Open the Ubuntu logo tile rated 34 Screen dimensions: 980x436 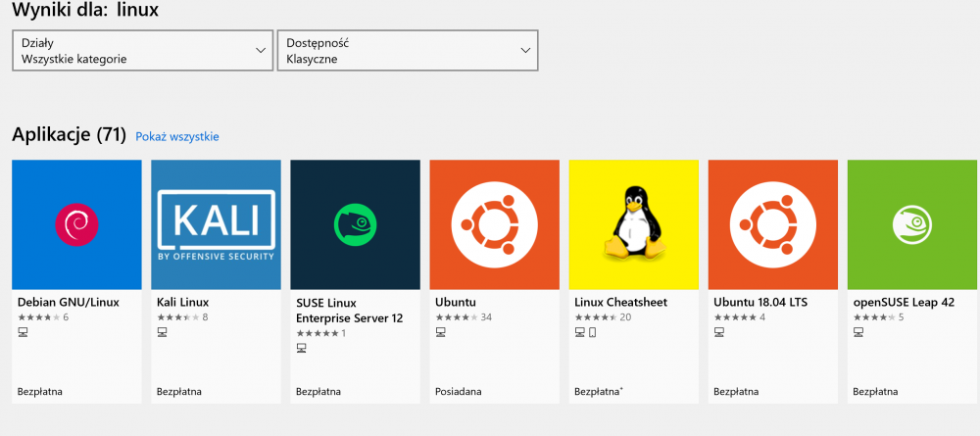pyautogui.click(x=494, y=225)
